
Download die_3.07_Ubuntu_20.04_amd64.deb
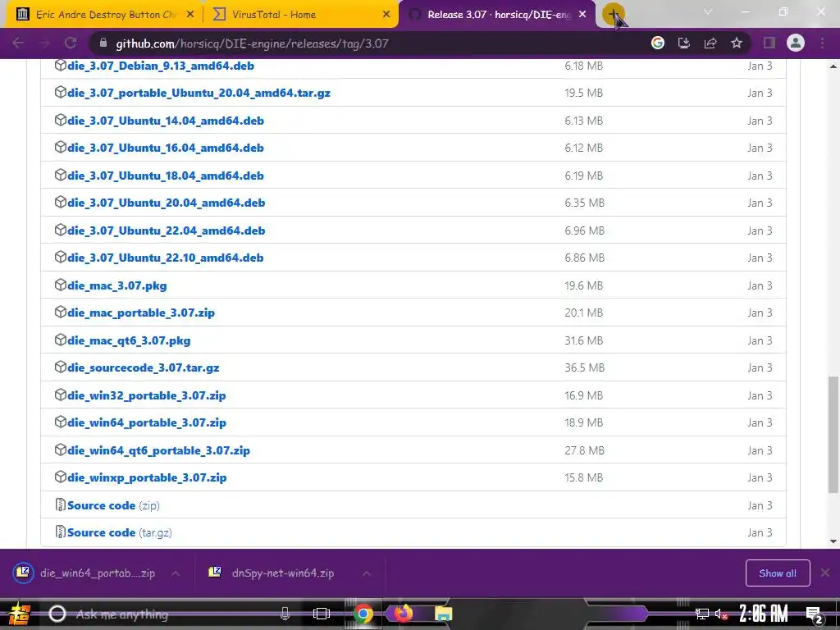(166, 203)
